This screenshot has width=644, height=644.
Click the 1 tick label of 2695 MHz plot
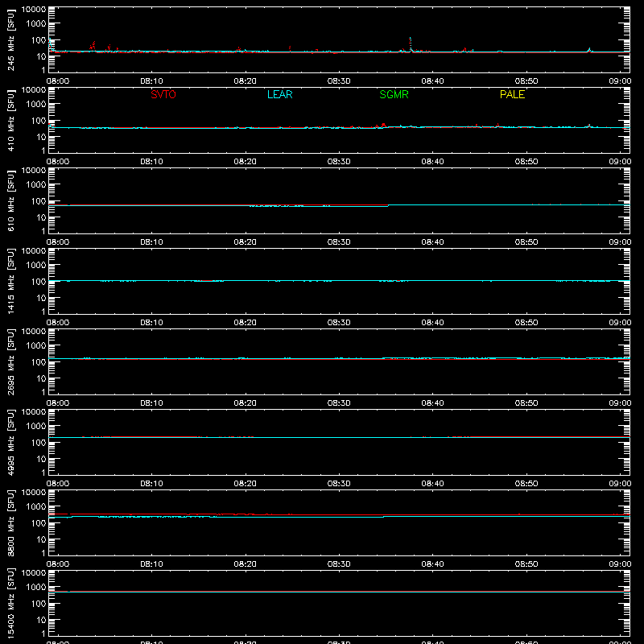tap(43, 393)
